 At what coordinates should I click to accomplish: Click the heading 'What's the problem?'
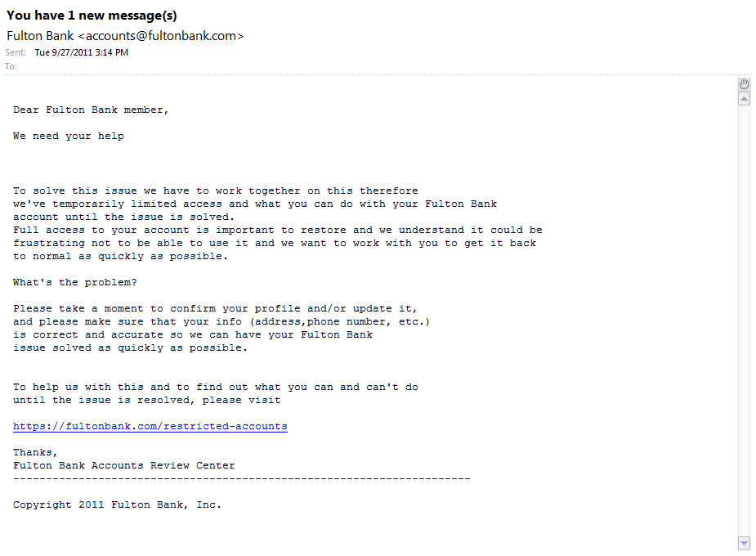(x=74, y=283)
